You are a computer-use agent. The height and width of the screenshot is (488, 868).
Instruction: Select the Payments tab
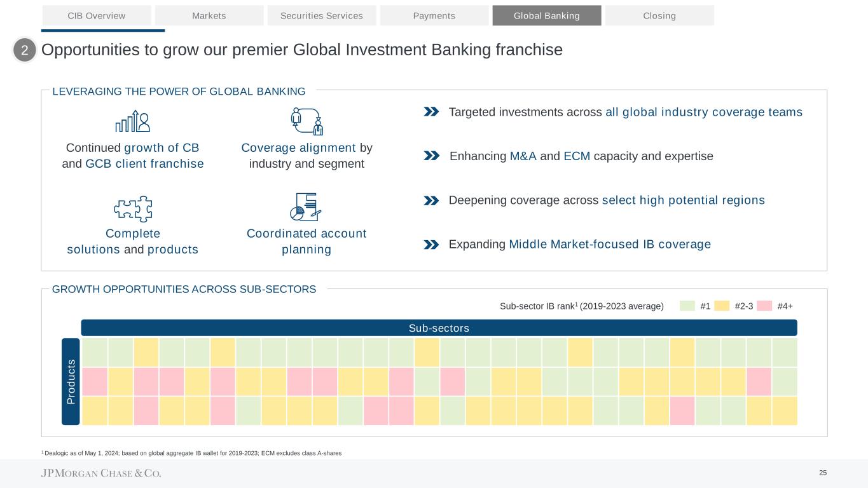(434, 15)
